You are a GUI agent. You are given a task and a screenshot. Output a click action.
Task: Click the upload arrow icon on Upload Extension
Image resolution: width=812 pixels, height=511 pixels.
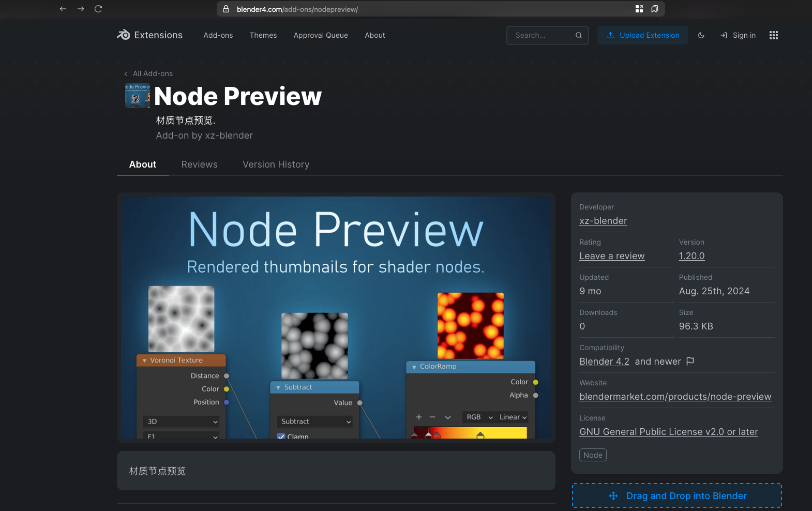610,35
